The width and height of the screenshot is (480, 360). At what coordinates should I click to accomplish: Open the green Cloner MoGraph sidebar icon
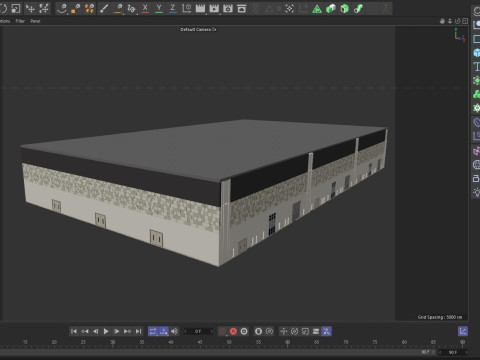tap(477, 94)
